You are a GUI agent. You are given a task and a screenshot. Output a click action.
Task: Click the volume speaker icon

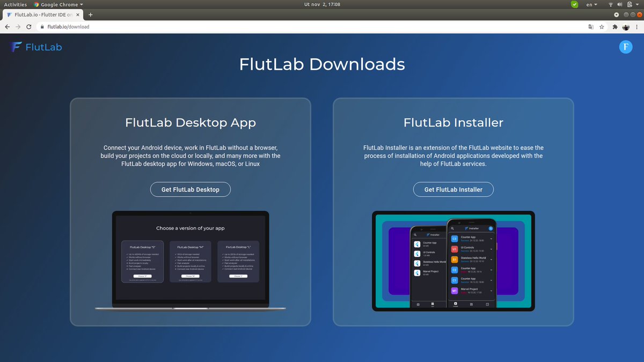coord(620,4)
